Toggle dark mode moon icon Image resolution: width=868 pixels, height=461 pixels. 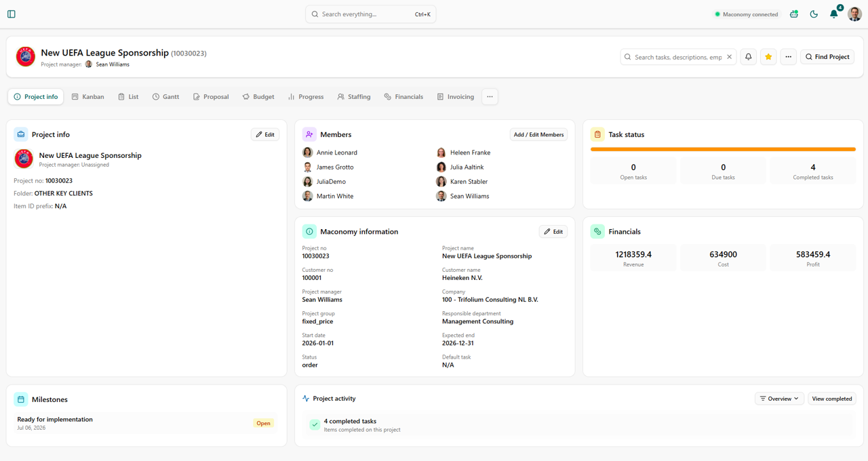(x=814, y=14)
